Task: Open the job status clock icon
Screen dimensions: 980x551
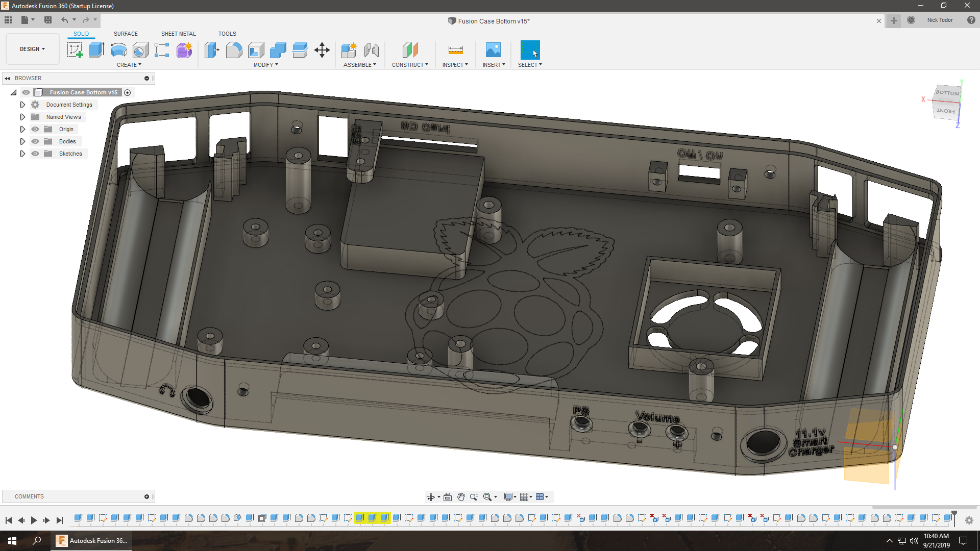Action: [911, 20]
